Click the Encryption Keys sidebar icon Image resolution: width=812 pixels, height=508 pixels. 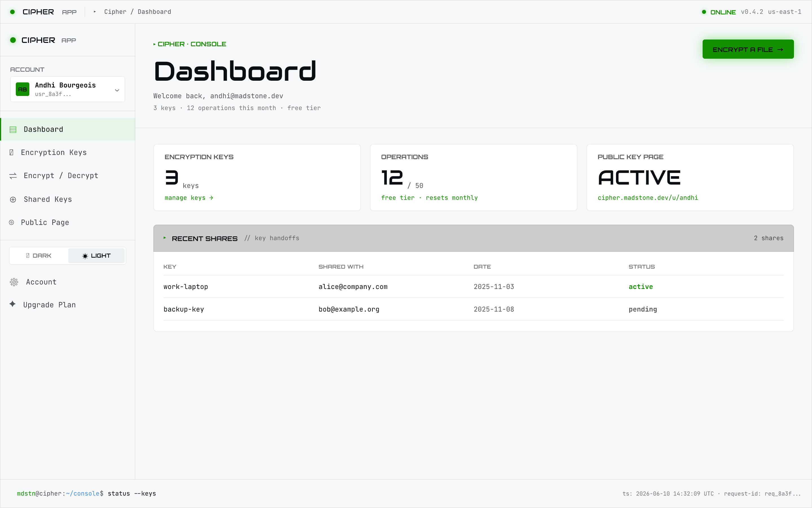coord(11,152)
